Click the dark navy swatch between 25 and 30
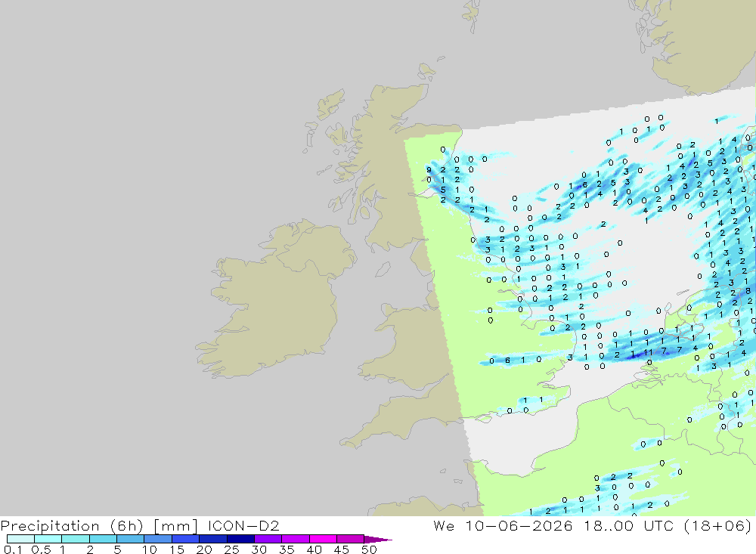The height and width of the screenshot is (554, 756). pos(240,539)
